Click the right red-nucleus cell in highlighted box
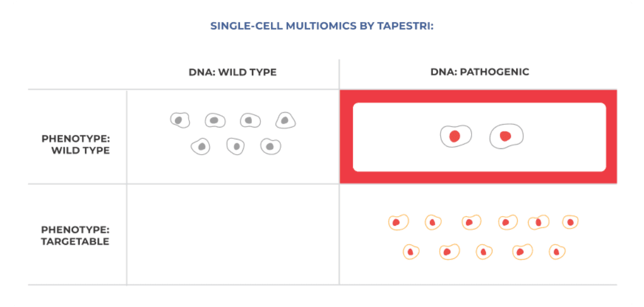644x307 pixels. tap(506, 136)
